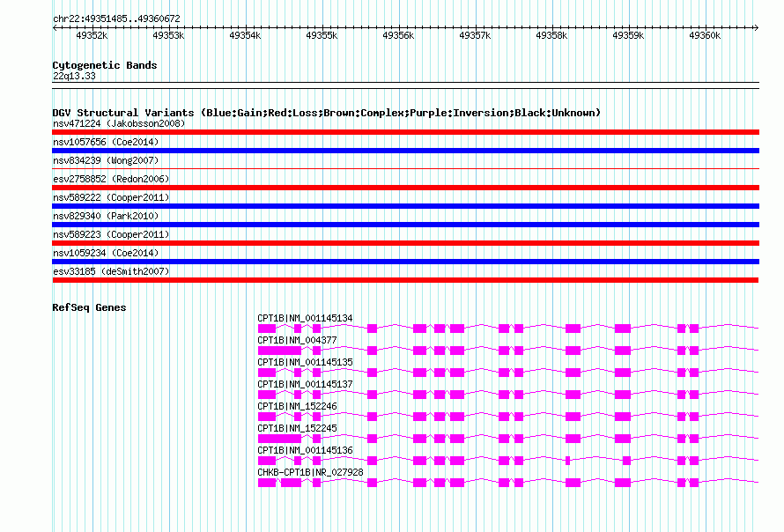Open variant nsv589222 (Cooper2011) label
The width and height of the screenshot is (784, 532).
click(x=111, y=197)
